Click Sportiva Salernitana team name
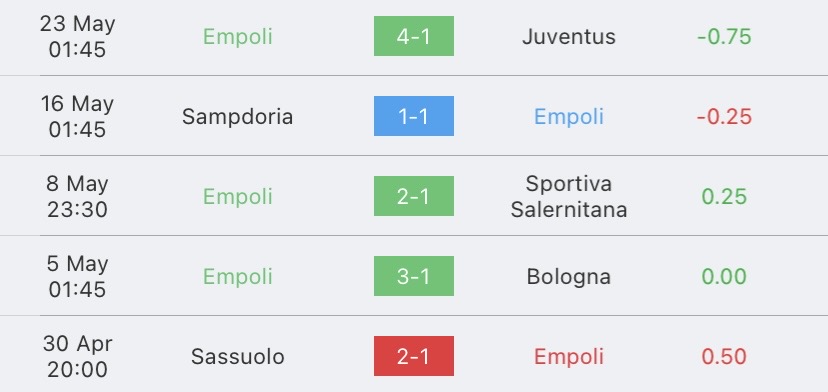The image size is (828, 392). (569, 197)
